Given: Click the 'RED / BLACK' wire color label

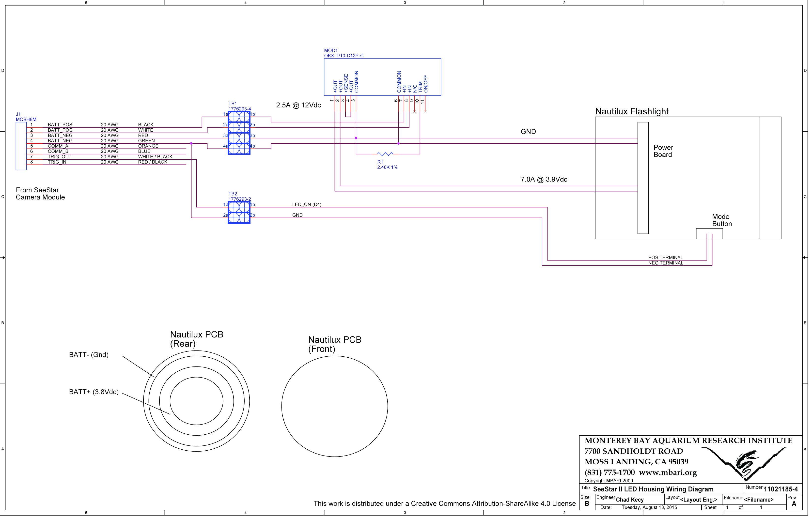Looking at the screenshot, I should (x=153, y=162).
